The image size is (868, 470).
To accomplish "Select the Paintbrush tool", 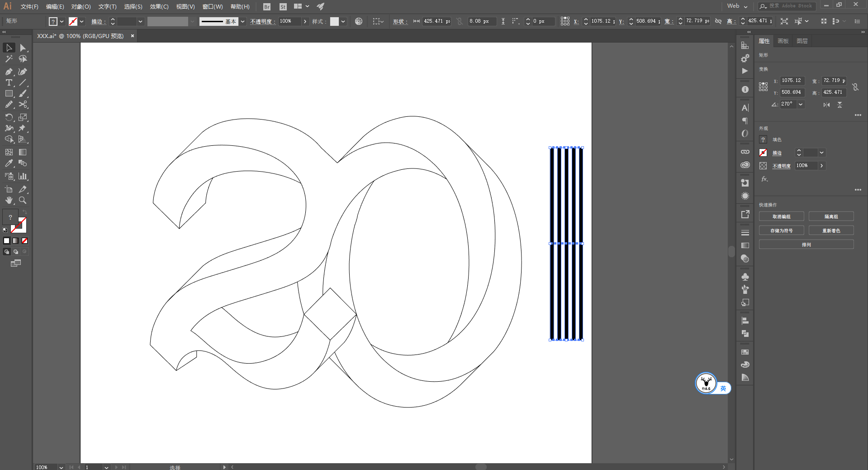I will point(23,93).
